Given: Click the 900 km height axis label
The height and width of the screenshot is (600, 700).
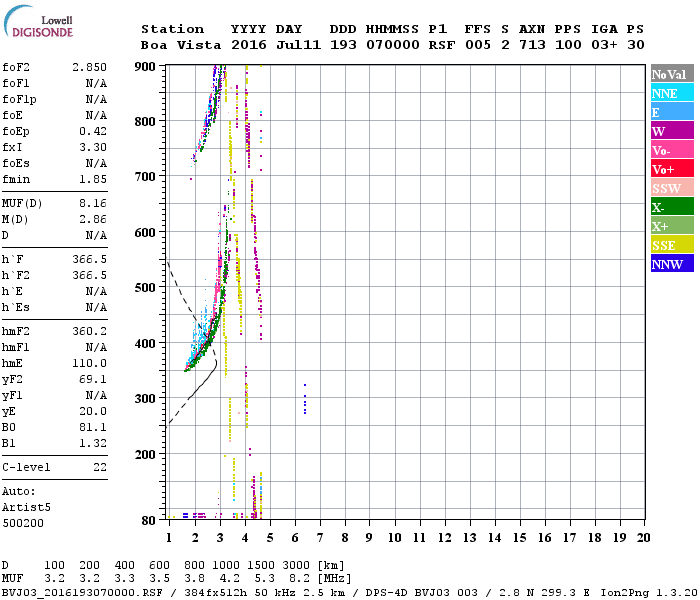Looking at the screenshot, I should 145,67.
